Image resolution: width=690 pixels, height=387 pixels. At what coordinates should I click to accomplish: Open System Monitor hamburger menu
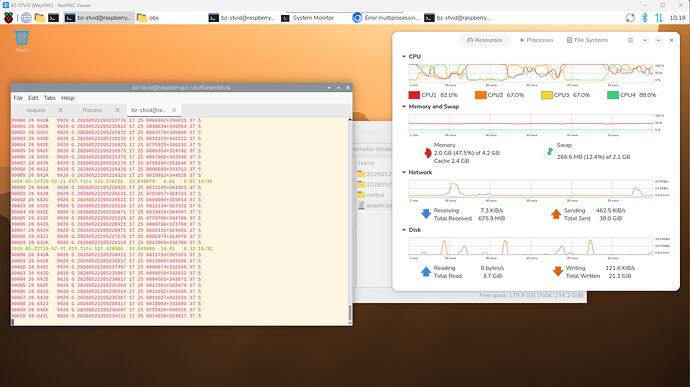pos(631,40)
